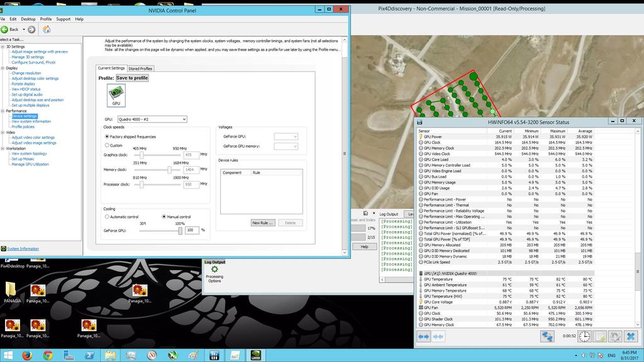Image resolution: width=644 pixels, height=362 pixels.
Task: Launch Google Chrome from the taskbar
Action: (x=48, y=356)
